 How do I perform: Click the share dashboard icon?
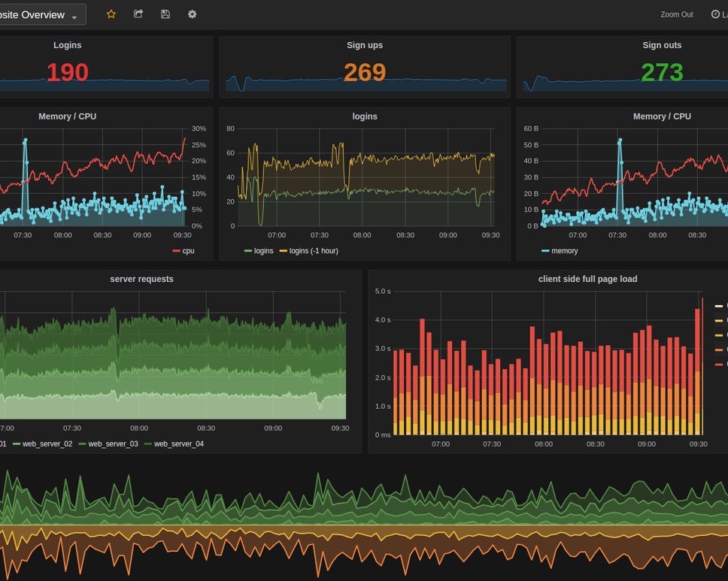[x=138, y=14]
